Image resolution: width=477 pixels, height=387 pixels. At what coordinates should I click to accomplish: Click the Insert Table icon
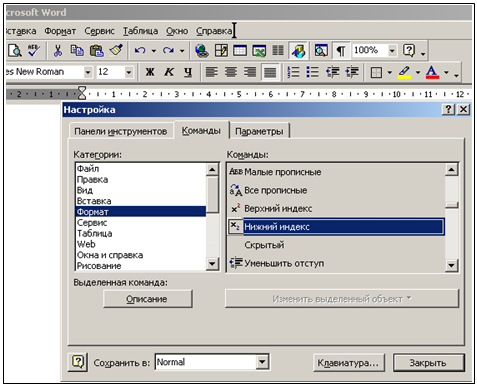(x=240, y=51)
